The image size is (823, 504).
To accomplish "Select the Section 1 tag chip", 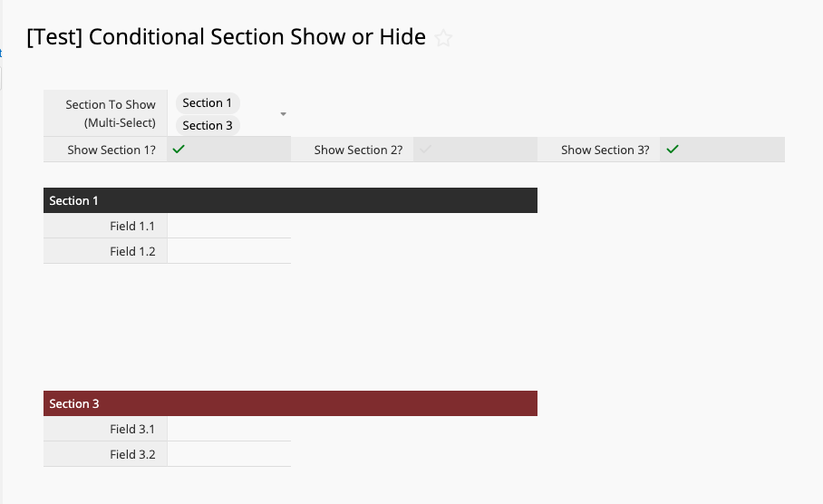I will pyautogui.click(x=208, y=103).
